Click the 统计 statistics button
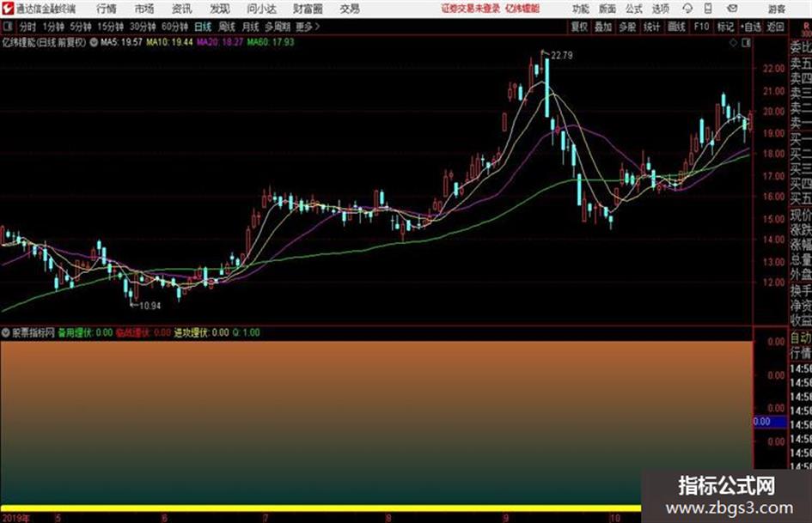 651,27
